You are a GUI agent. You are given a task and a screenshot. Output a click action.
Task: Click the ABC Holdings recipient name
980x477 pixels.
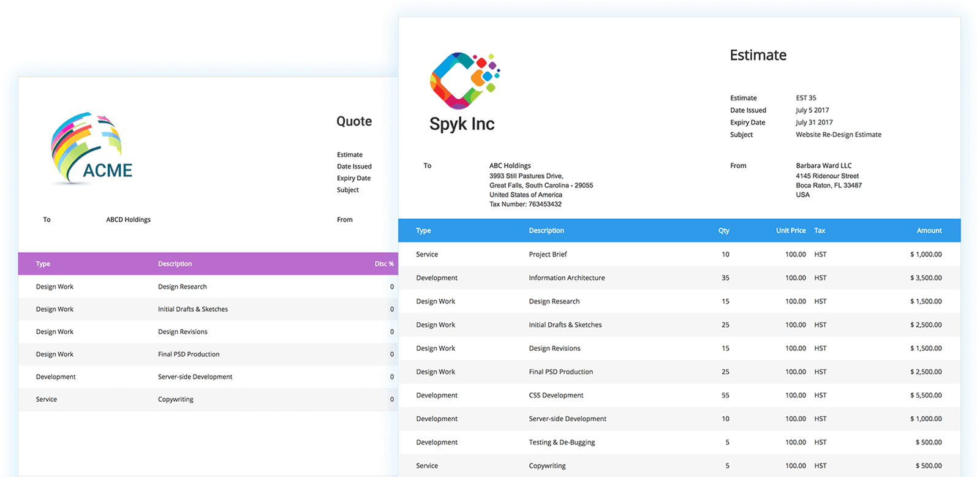tap(510, 166)
